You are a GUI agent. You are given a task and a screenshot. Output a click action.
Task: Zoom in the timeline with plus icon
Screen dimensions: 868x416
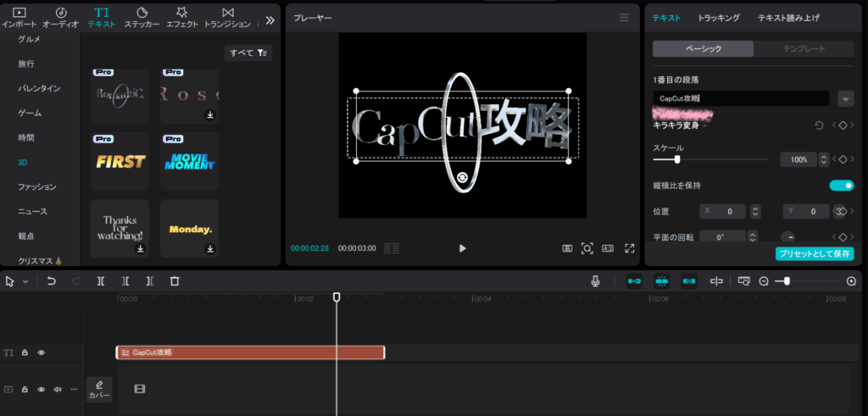[851, 281]
